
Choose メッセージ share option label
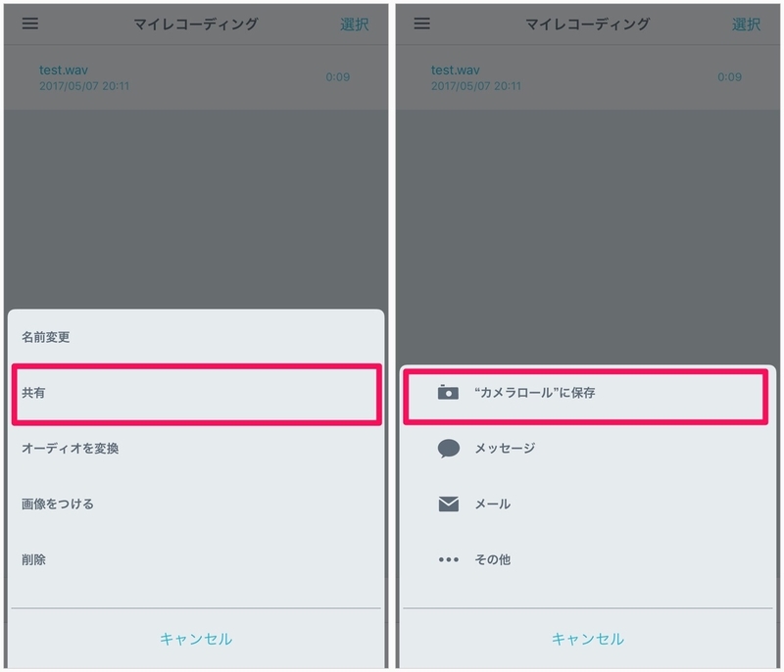point(505,449)
